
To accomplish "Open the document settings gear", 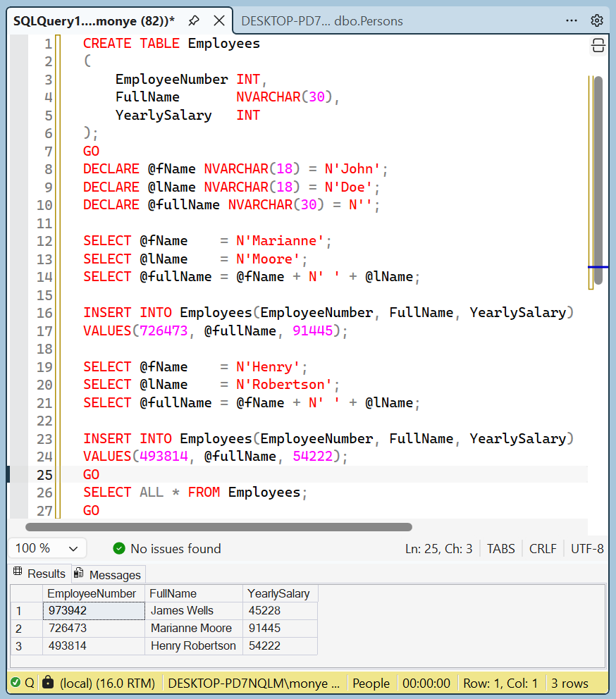I will click(597, 20).
